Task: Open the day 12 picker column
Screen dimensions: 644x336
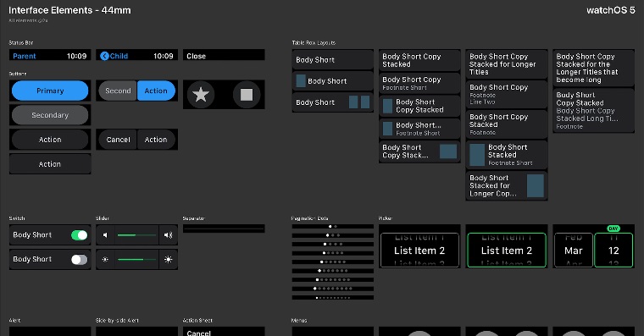Action: tap(613, 251)
